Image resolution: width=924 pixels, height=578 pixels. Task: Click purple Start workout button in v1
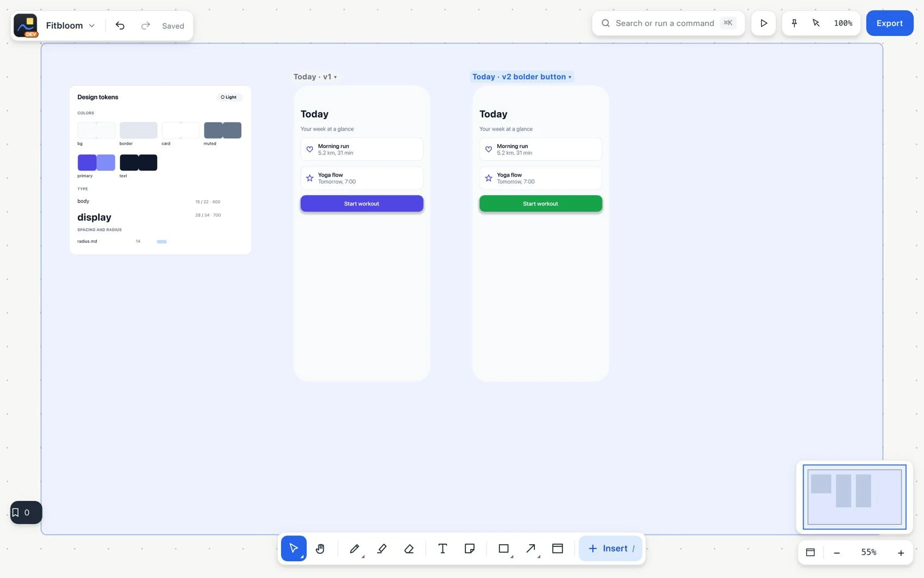click(361, 203)
